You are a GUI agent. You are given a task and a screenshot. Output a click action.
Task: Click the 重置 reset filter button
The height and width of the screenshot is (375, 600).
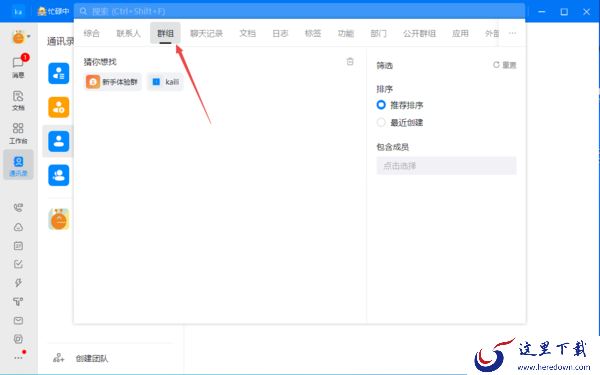coord(505,65)
